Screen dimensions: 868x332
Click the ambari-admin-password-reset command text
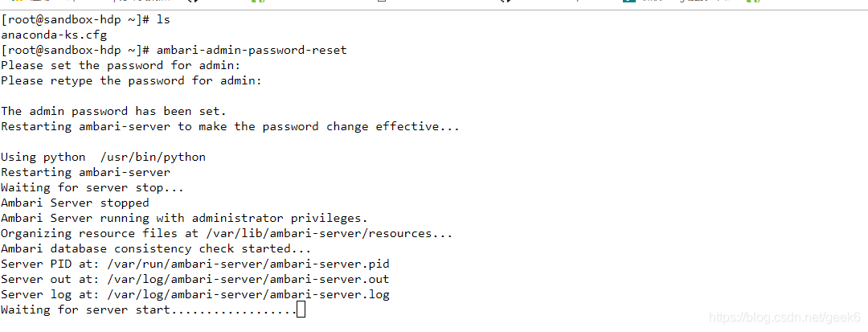pyautogui.click(x=252, y=51)
